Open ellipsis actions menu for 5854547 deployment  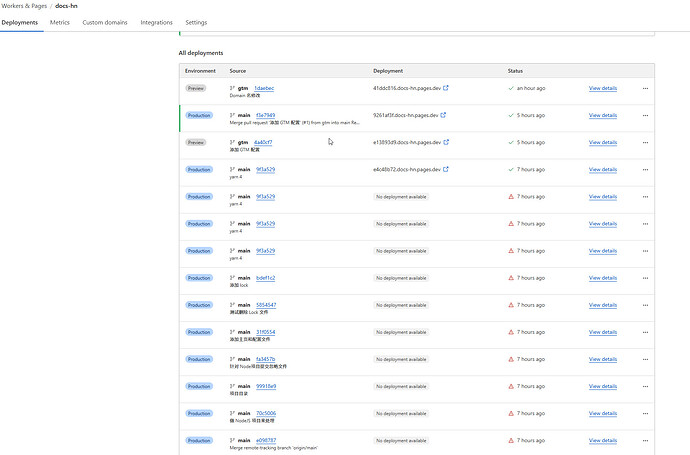(x=645, y=305)
